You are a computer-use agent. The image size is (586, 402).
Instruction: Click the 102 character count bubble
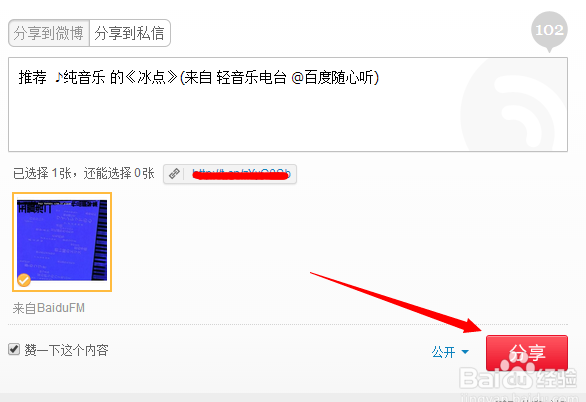pos(549,31)
